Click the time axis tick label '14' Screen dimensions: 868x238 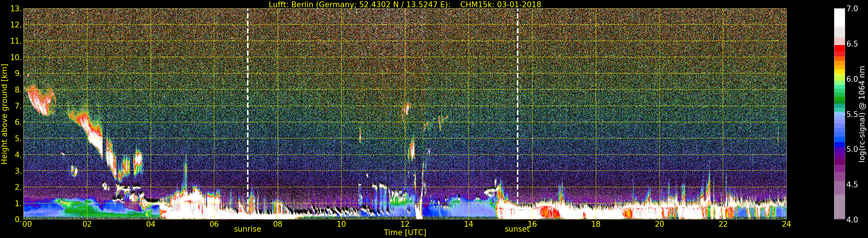468,224
